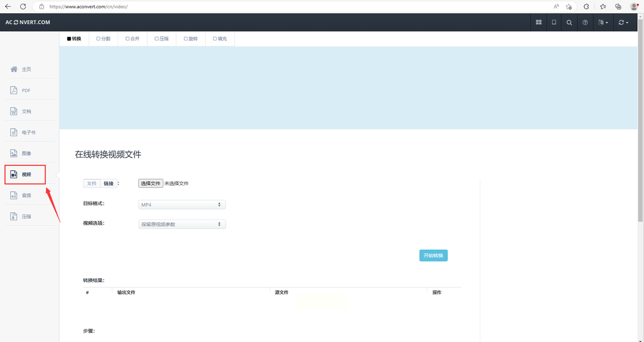This screenshot has width=644, height=342.
Task: Open the favorites list icon
Action: point(603,7)
